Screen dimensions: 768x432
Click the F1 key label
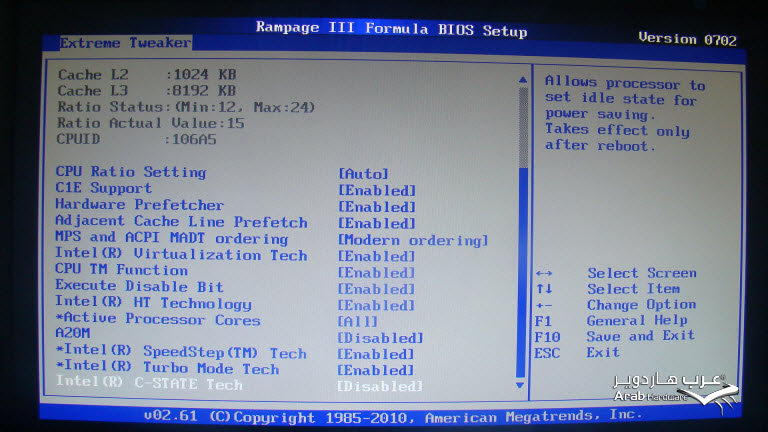(543, 321)
